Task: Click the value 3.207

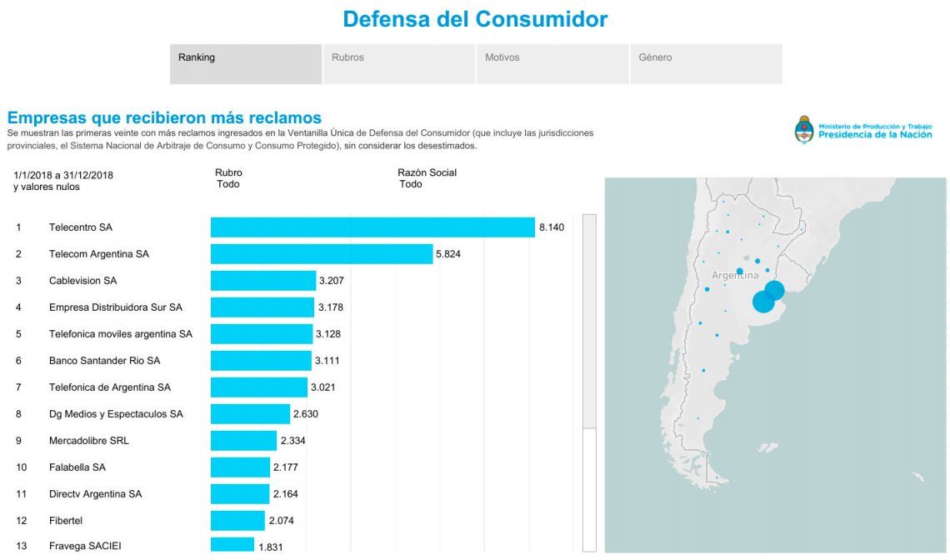Action: [x=332, y=281]
